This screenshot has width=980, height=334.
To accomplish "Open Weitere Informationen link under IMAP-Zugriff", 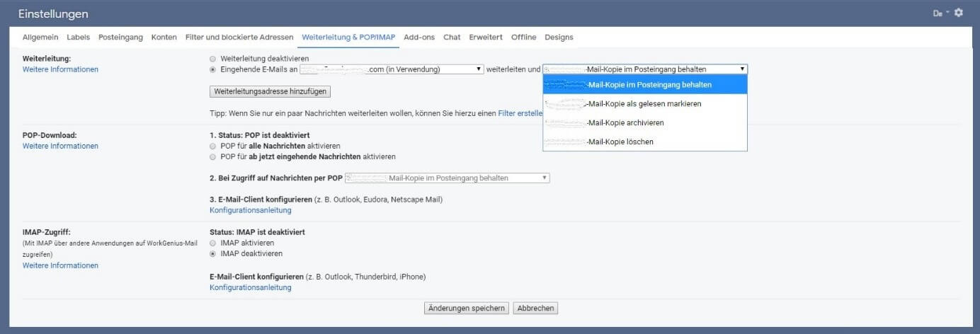I will point(60,265).
